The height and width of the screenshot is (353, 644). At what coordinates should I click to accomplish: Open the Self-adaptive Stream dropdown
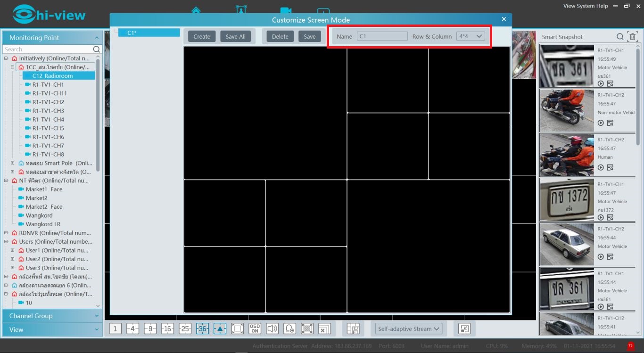pos(408,328)
